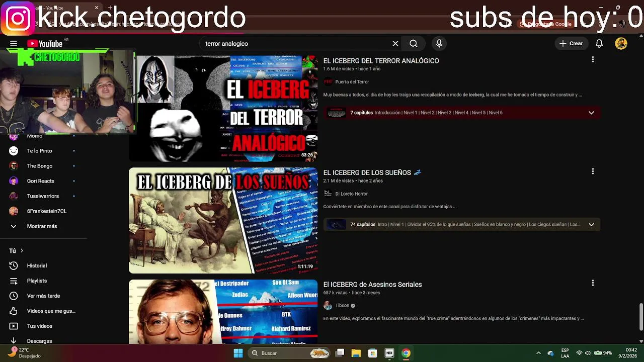Start voice search with the microphone icon

tap(439, 44)
